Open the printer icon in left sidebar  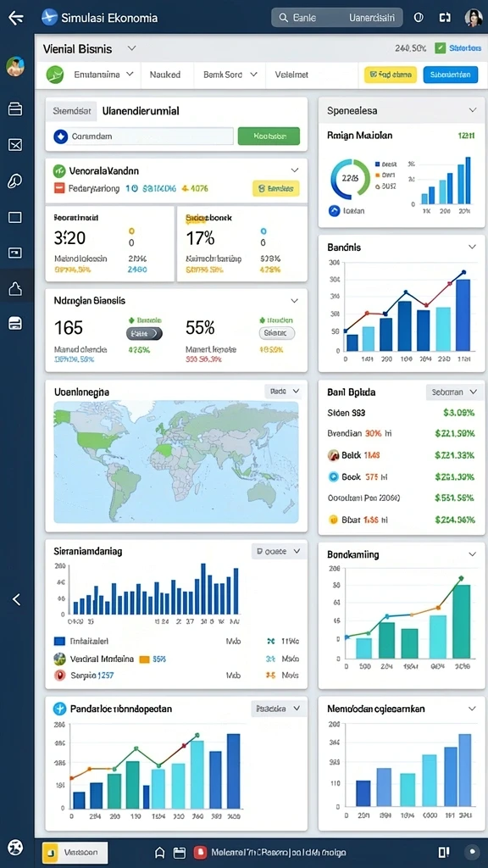[15, 323]
